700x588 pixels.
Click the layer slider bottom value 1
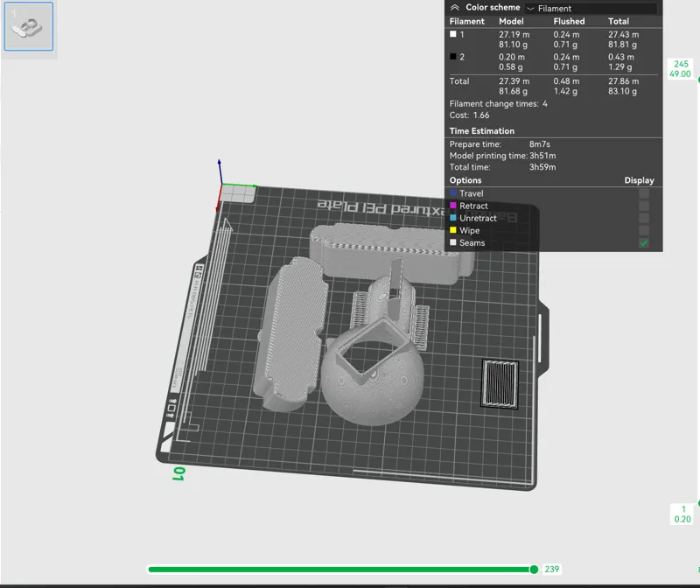(683, 509)
